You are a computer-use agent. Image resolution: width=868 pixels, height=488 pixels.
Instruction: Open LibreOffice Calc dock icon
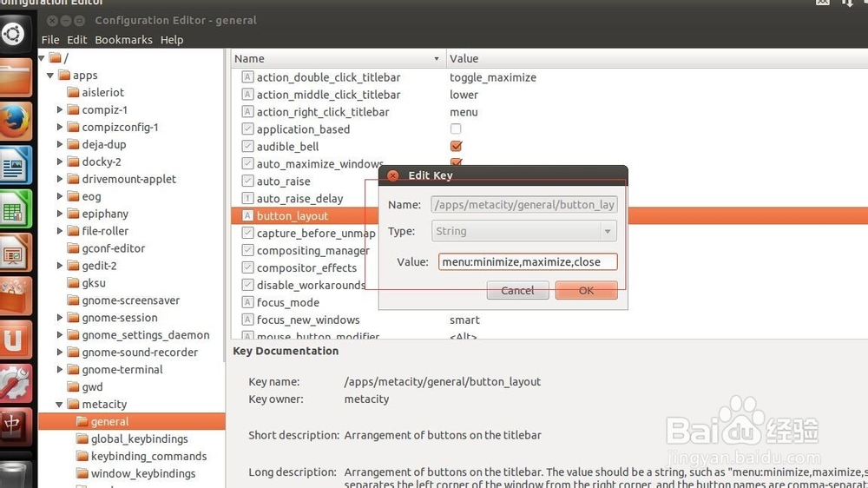(15, 208)
